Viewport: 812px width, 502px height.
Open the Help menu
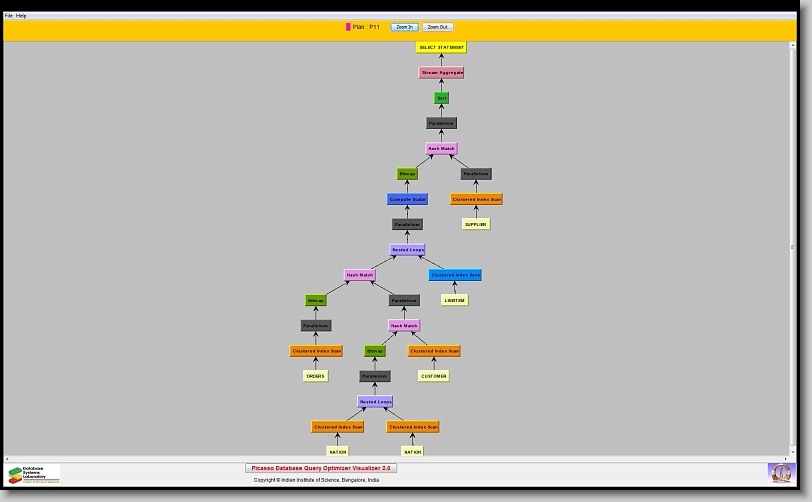(22, 16)
